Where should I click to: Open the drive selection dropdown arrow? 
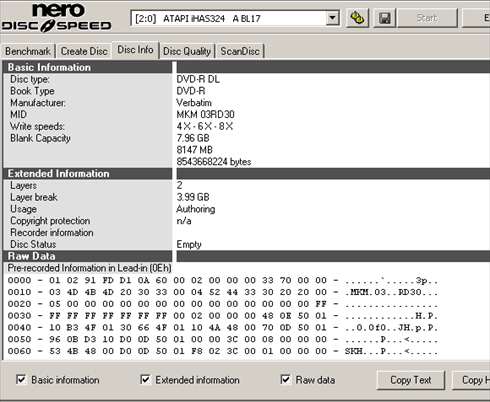[x=332, y=18]
